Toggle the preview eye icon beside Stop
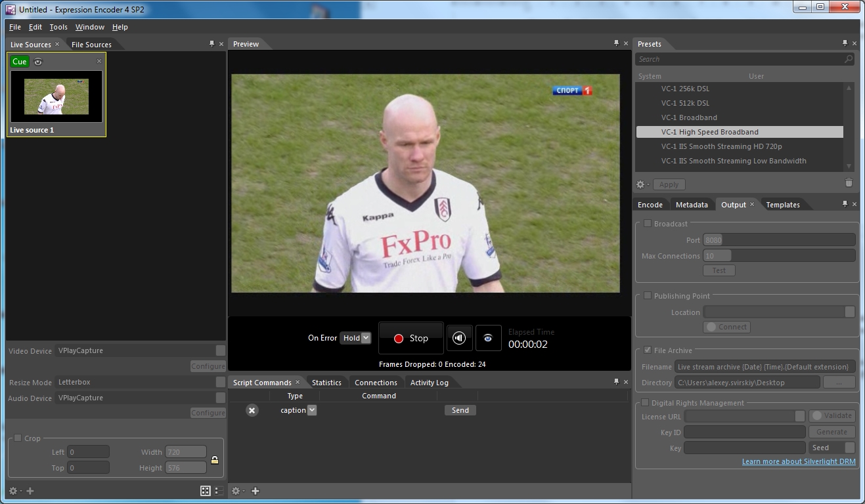Image resolution: width=865 pixels, height=504 pixels. pos(488,338)
